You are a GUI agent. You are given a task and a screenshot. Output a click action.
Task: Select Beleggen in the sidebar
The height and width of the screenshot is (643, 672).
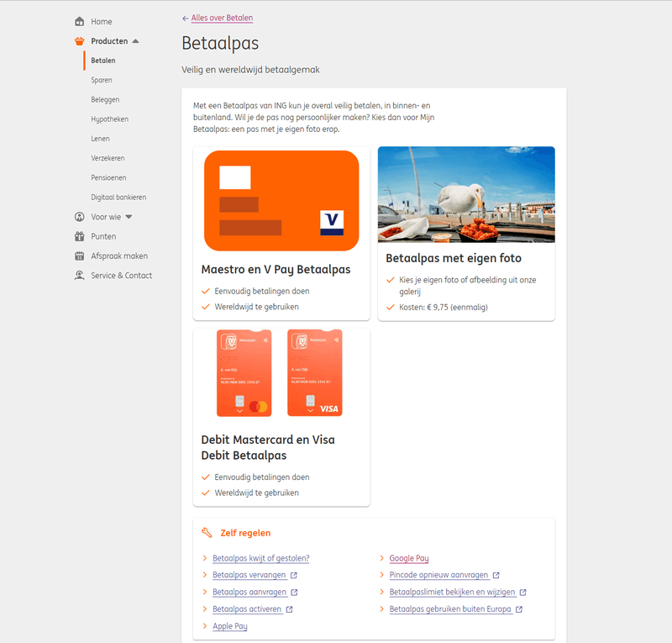(105, 99)
